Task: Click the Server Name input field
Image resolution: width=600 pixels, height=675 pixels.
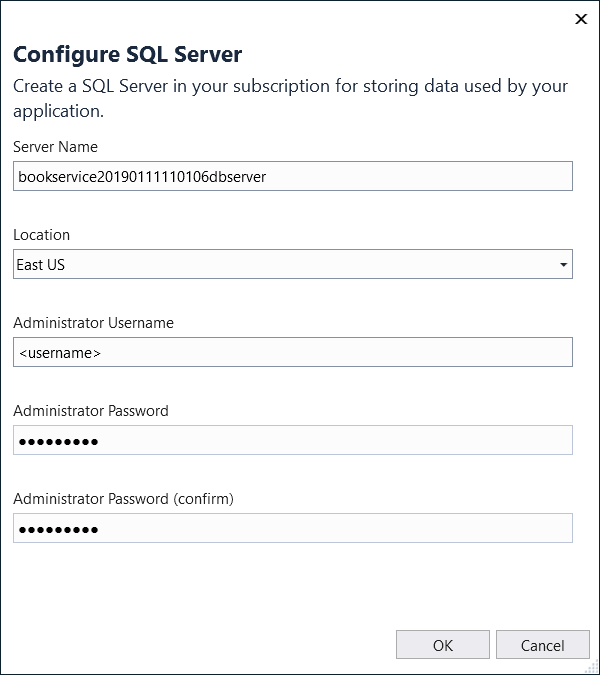Action: click(x=293, y=176)
